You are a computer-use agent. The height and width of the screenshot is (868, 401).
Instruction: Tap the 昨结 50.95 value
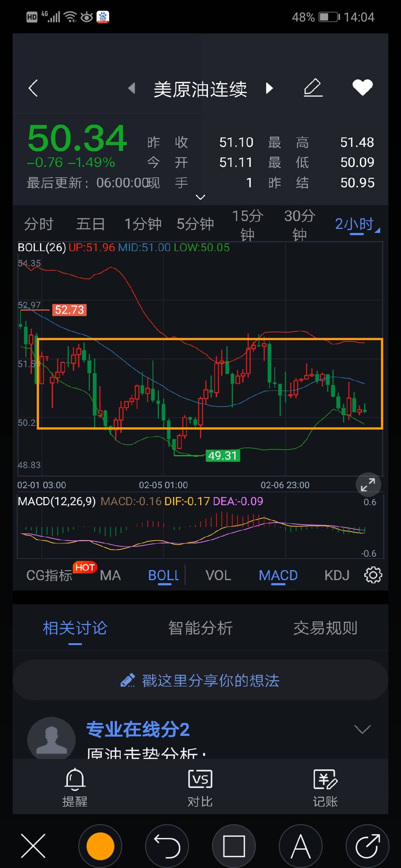coord(358,183)
